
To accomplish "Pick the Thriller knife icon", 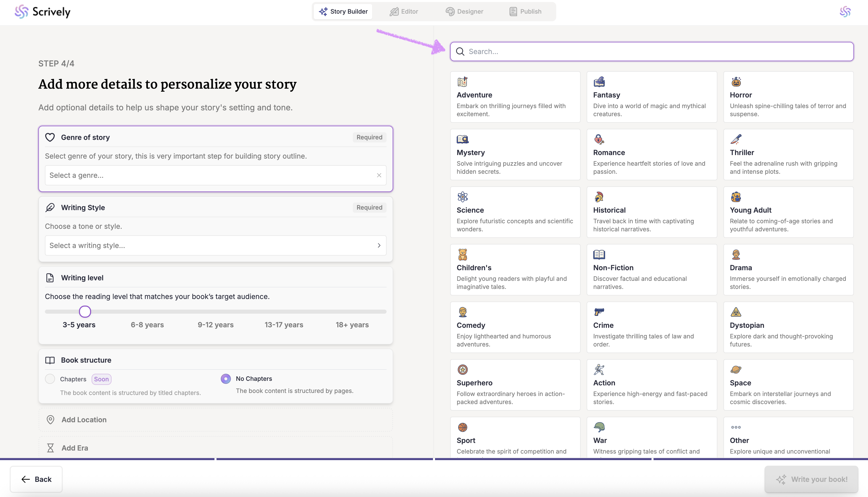I will (736, 139).
